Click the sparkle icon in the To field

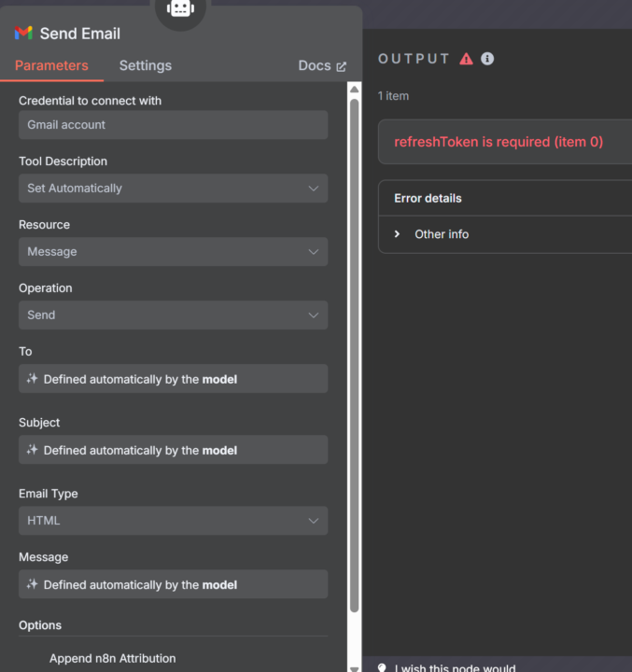coord(33,379)
